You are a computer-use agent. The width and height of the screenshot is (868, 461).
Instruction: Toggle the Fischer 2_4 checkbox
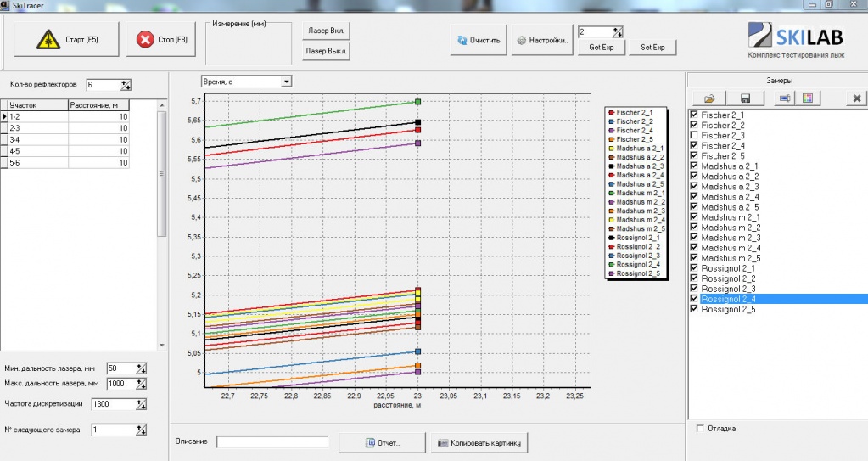point(693,145)
